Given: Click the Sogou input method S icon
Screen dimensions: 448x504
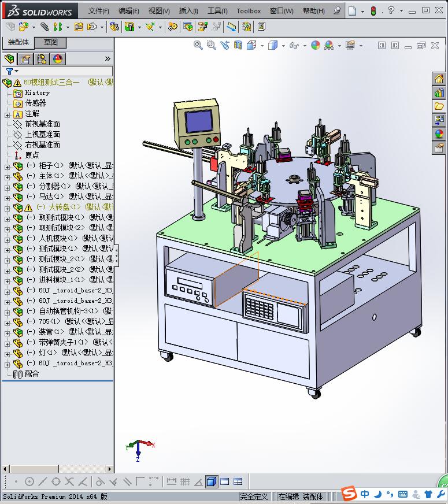Looking at the screenshot, I should (x=349, y=494).
